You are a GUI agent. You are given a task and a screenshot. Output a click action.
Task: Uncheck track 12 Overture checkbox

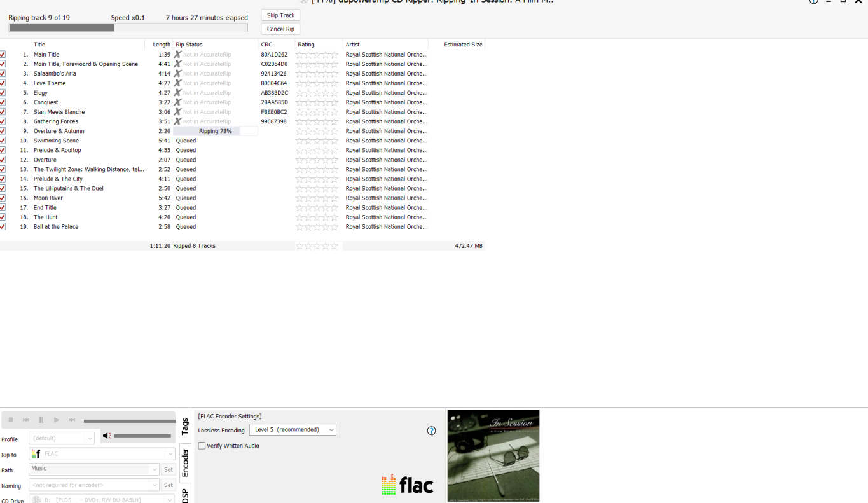coord(3,160)
